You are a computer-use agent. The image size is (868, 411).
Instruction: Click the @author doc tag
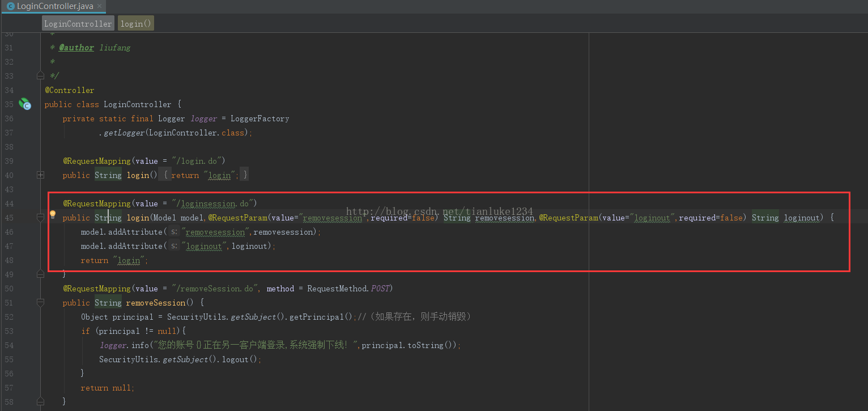pos(76,48)
